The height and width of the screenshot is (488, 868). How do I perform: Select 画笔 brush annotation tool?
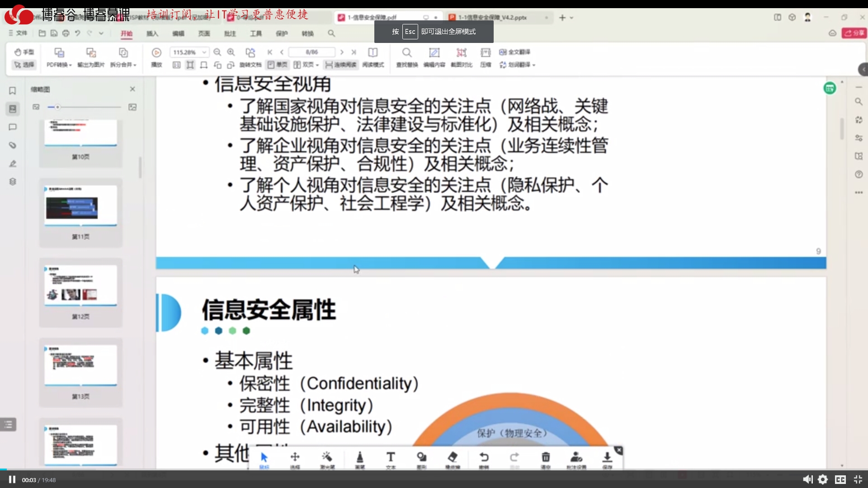click(x=360, y=460)
